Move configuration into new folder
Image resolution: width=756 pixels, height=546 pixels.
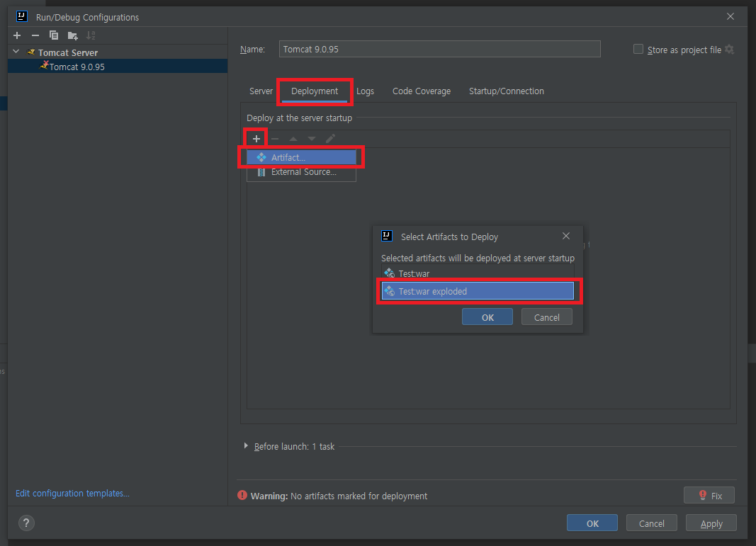72,35
